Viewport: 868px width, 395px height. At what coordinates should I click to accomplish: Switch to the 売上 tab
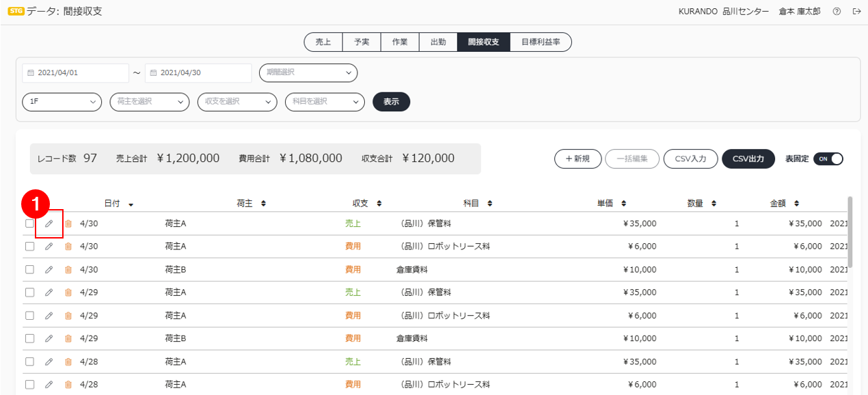coord(323,42)
